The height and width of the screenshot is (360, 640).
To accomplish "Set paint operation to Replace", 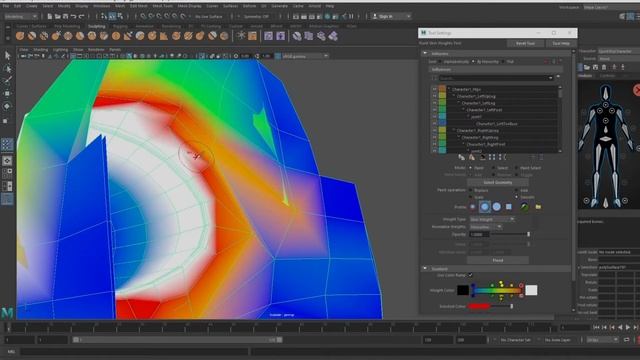I will 471,190.
